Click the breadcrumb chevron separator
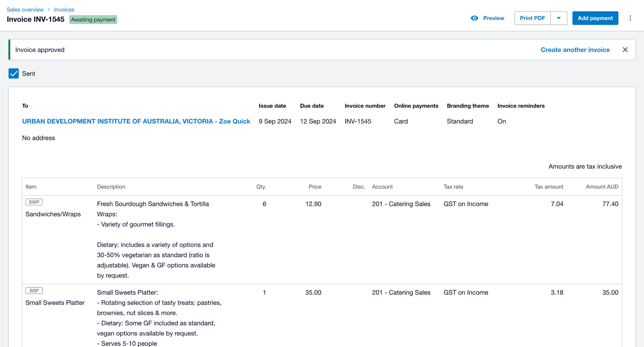Screen dimensions: 644x347 (49, 10)
